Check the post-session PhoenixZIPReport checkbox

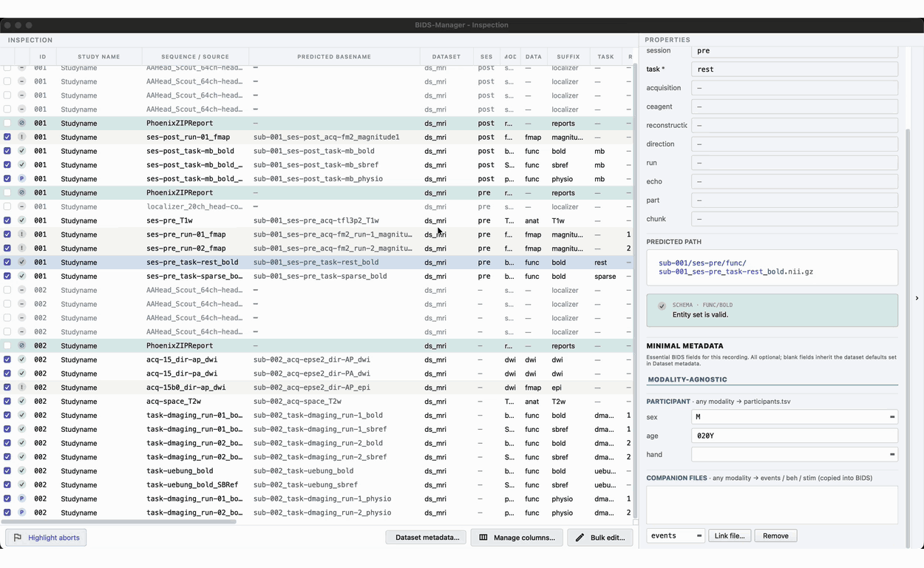(7, 124)
